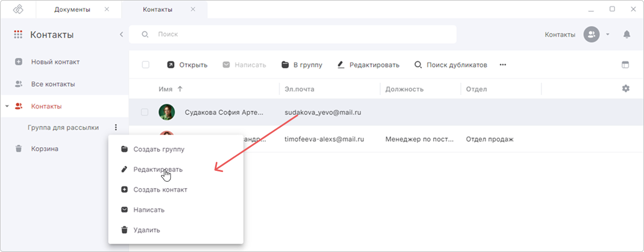This screenshot has width=644, height=252.
Task: Focus the Поиск search field
Action: (x=293, y=34)
